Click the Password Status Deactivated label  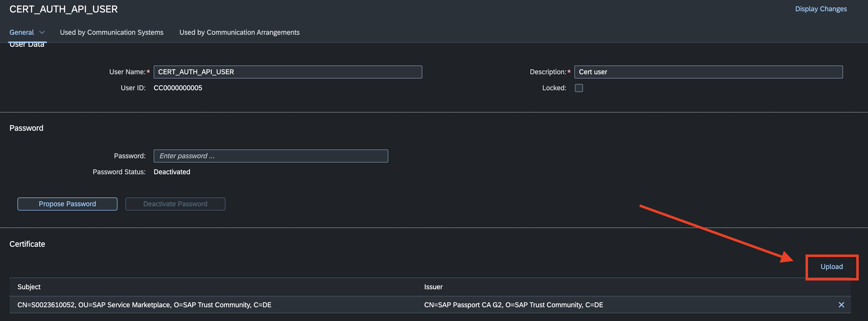[171, 172]
